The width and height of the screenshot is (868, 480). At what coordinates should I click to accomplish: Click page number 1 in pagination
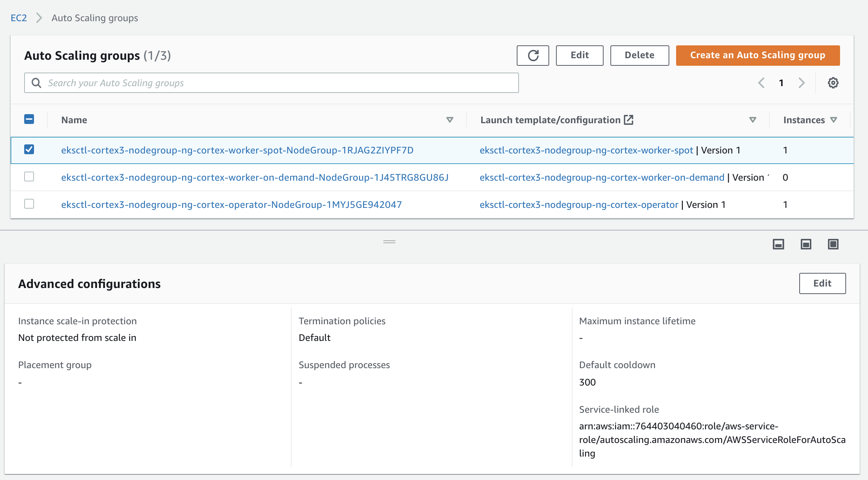[x=781, y=83]
